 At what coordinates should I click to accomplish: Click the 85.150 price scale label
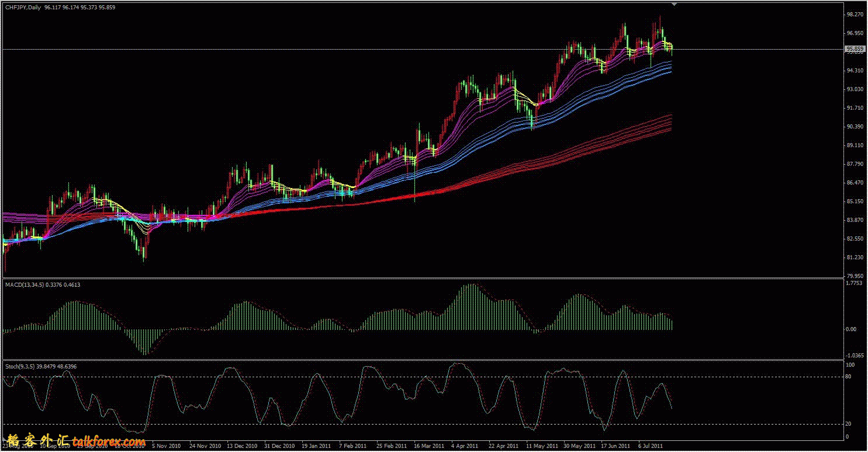click(x=855, y=201)
